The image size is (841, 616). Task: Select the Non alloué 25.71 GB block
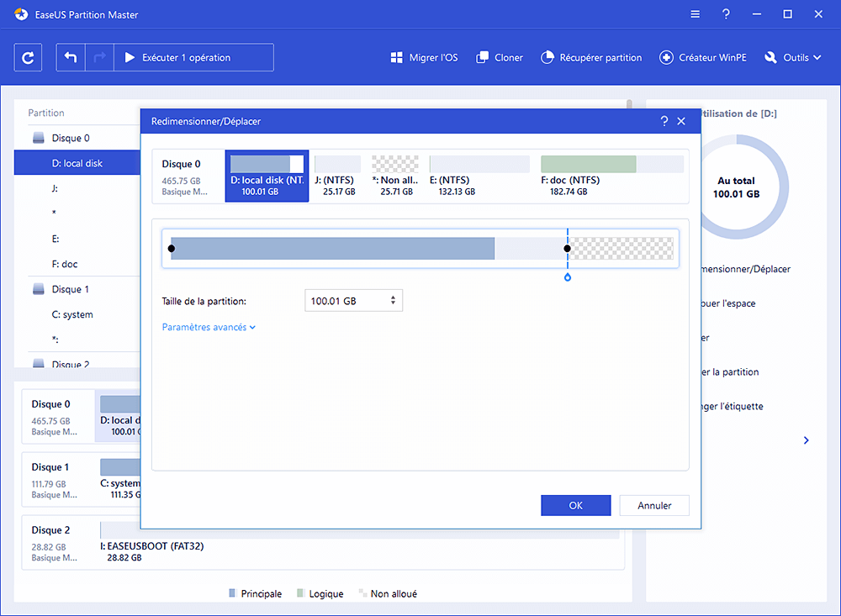[396, 176]
